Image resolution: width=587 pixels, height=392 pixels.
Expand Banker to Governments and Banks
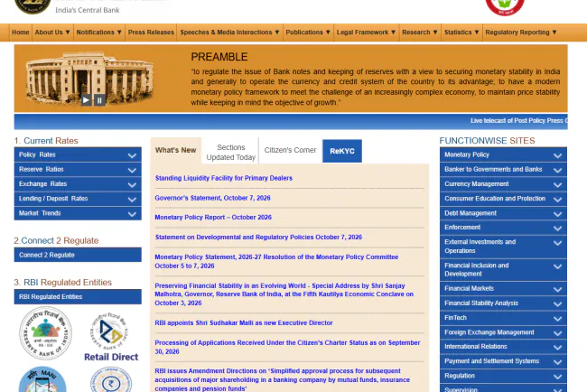[x=503, y=169]
